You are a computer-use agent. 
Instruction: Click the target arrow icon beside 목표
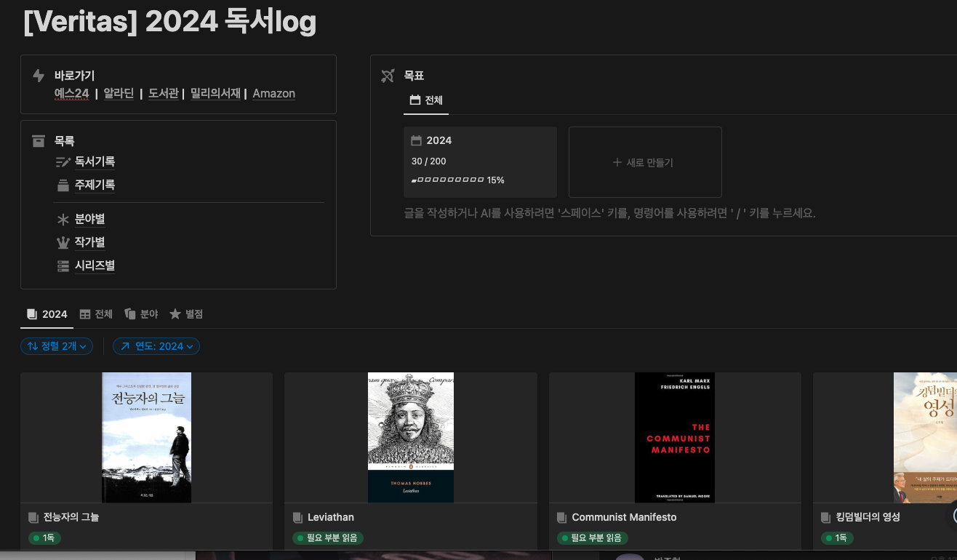tap(388, 76)
